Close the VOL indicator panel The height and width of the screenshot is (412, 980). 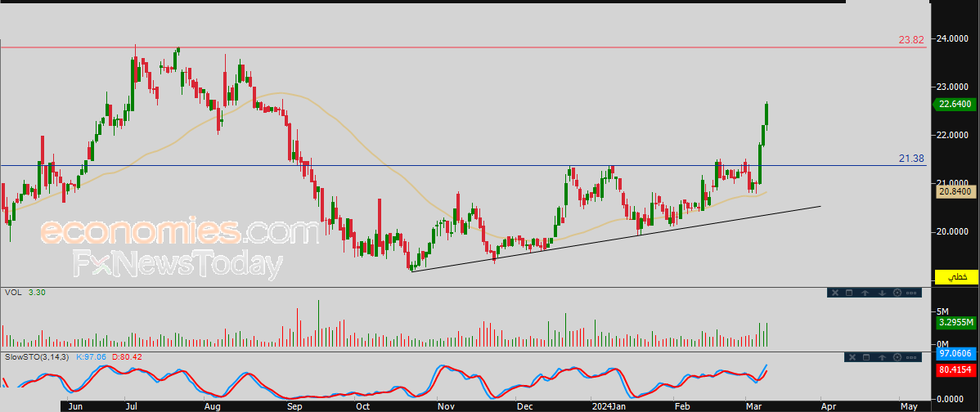coord(835,293)
